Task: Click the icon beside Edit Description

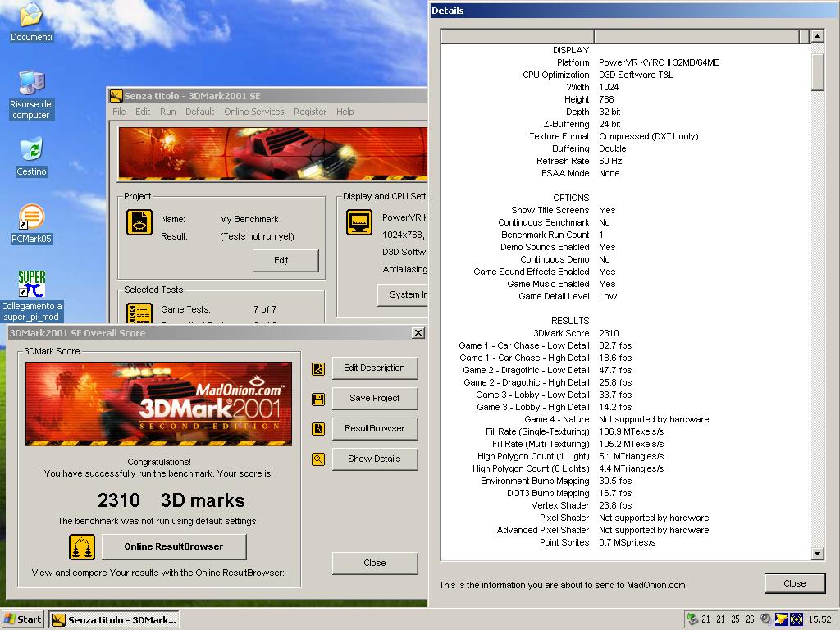Action: pos(318,368)
